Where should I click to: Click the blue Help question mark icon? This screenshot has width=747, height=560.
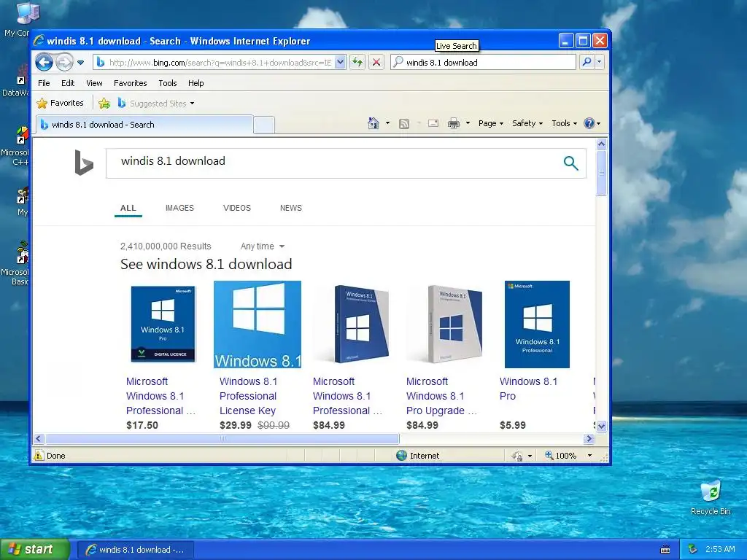tap(589, 123)
